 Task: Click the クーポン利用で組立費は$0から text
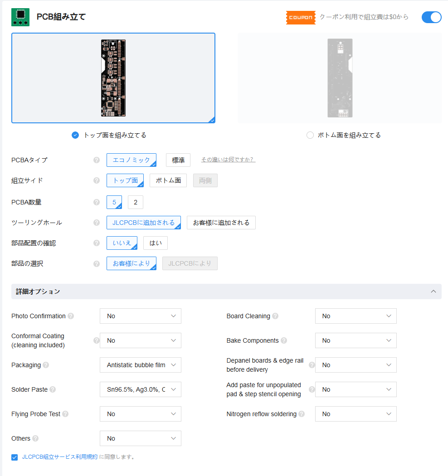tap(364, 17)
